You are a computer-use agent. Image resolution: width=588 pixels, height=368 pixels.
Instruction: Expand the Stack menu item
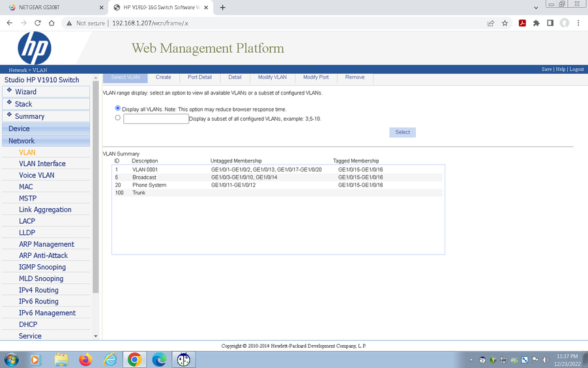tap(46, 104)
